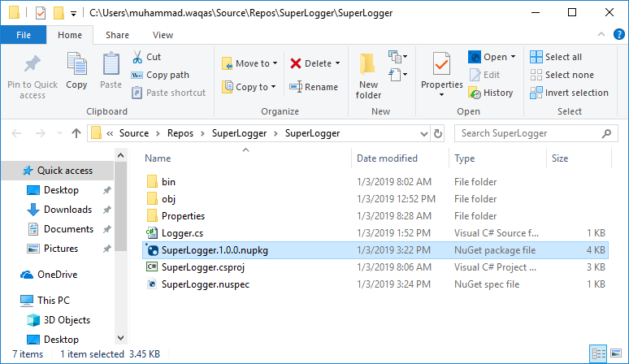Viewport: 629px width, 364px height.
Task: Click Source in the breadcrumb path
Action: tap(134, 133)
